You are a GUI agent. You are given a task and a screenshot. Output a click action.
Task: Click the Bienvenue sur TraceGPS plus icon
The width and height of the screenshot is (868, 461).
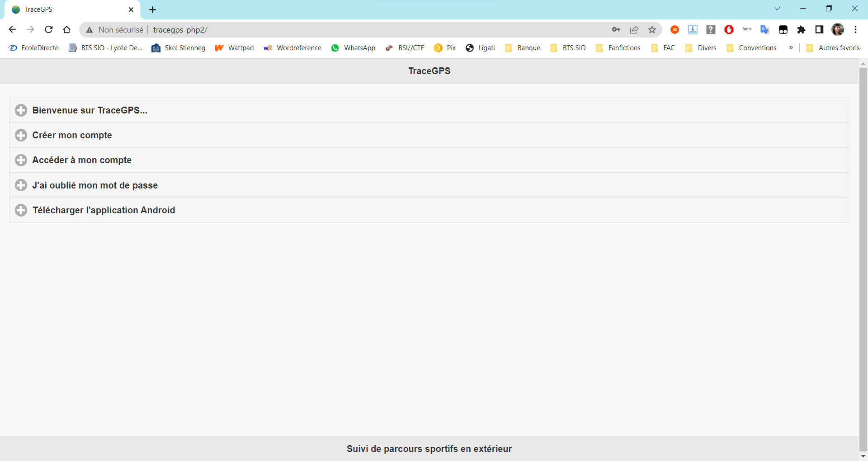[x=21, y=110]
